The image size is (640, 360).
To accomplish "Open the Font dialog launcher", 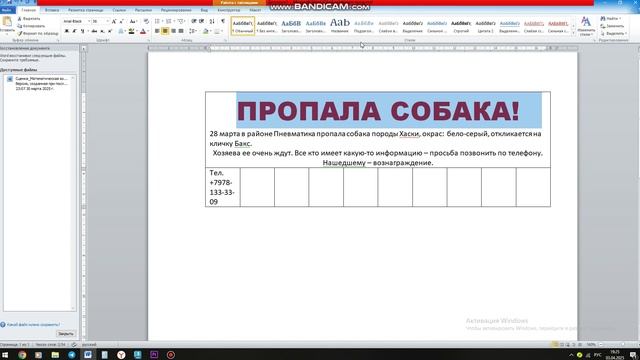I will tap(149, 40).
